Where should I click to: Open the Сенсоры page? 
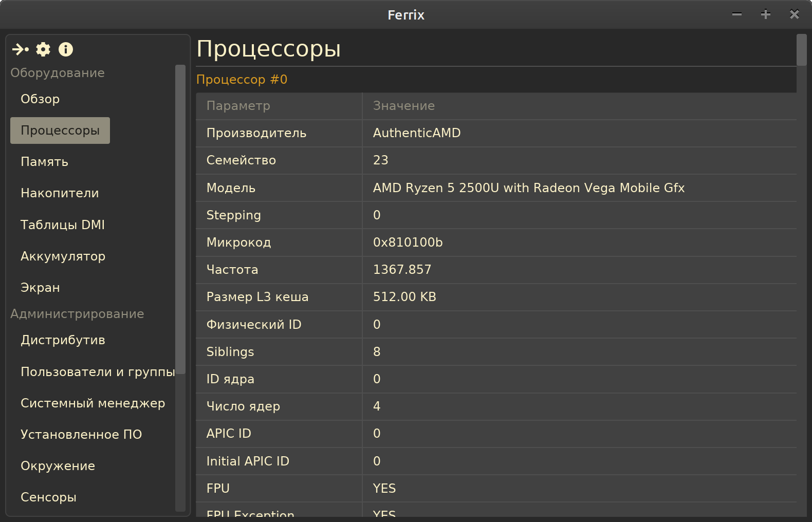48,497
